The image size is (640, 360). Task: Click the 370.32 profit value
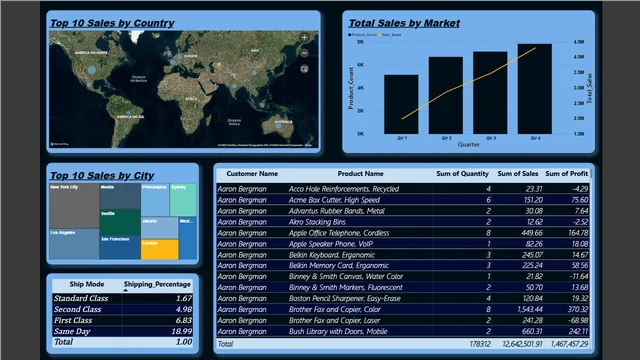click(578, 310)
